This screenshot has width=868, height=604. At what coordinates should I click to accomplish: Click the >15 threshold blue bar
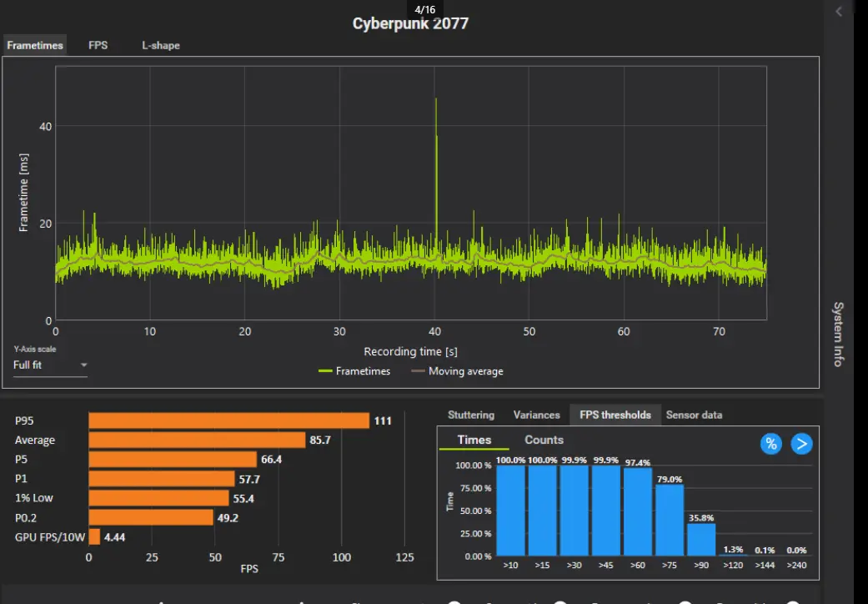coord(542,511)
